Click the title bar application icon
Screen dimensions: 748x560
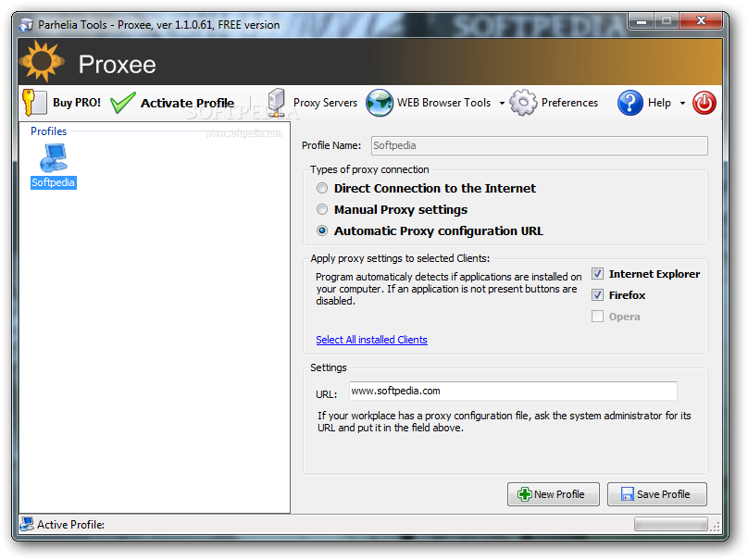coord(26,25)
